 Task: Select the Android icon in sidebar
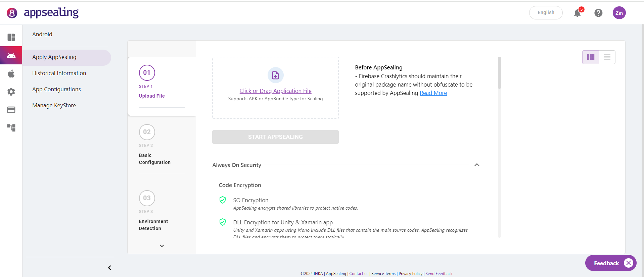coord(11,55)
